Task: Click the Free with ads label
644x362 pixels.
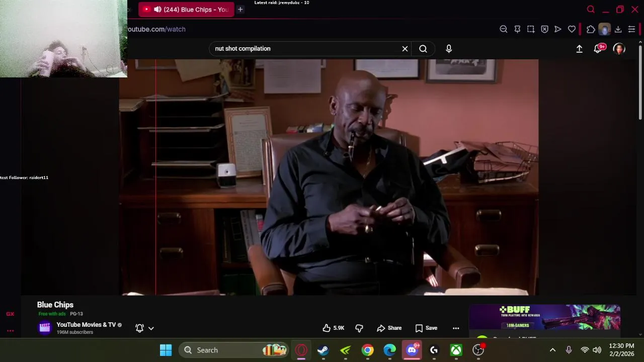Action: (x=52, y=314)
